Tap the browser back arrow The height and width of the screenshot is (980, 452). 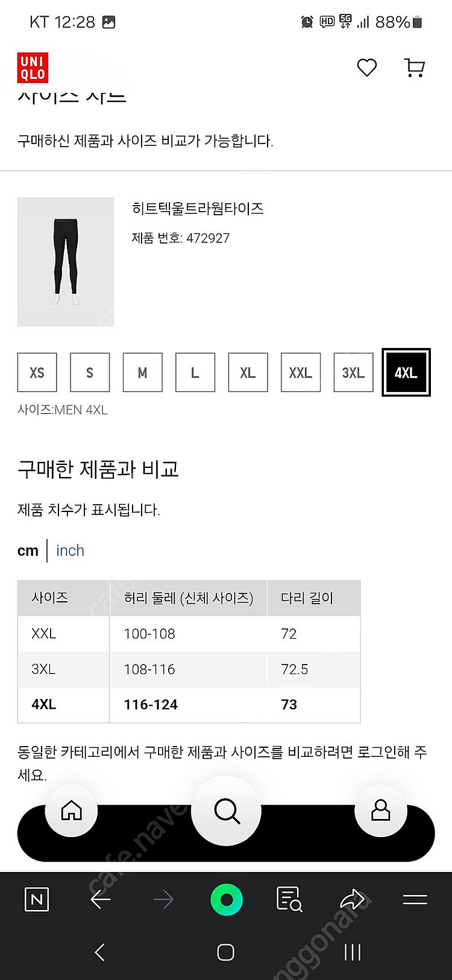[x=101, y=899]
